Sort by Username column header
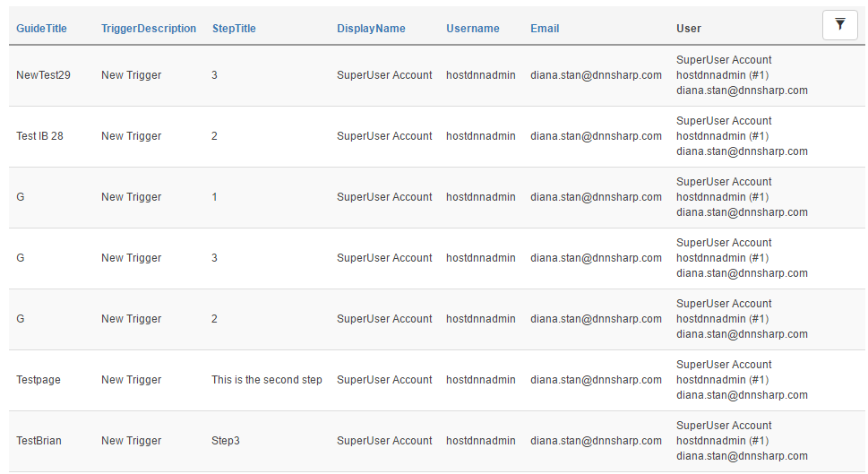868x474 pixels. point(473,29)
